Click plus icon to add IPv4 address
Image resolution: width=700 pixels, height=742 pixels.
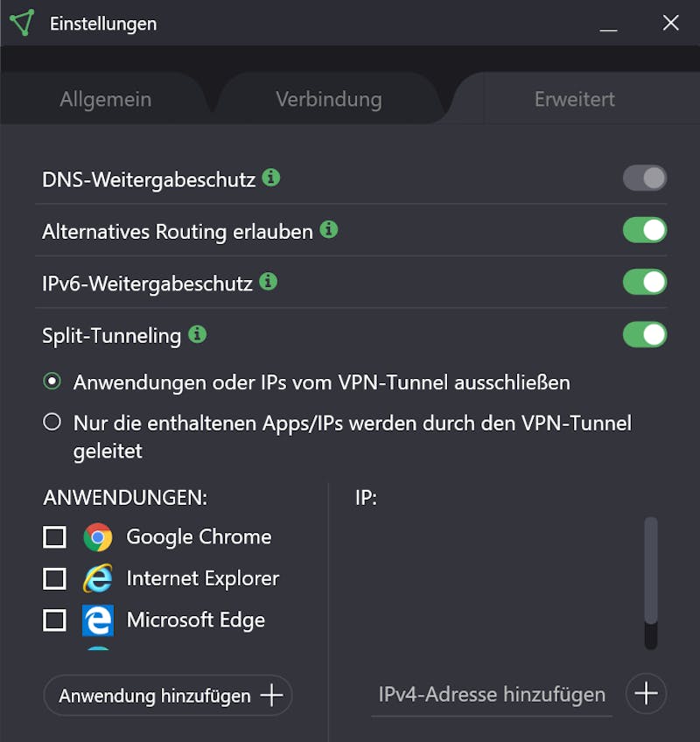click(x=646, y=694)
